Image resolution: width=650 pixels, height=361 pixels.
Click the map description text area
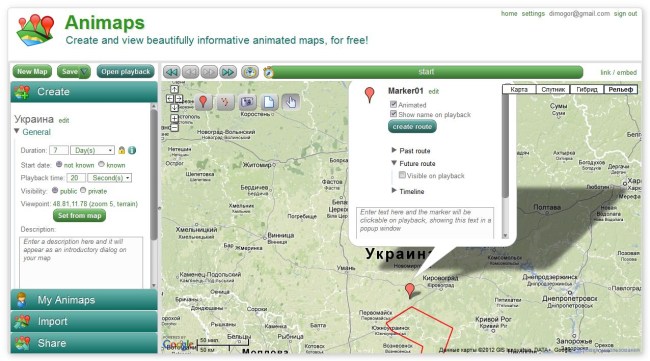81,262
